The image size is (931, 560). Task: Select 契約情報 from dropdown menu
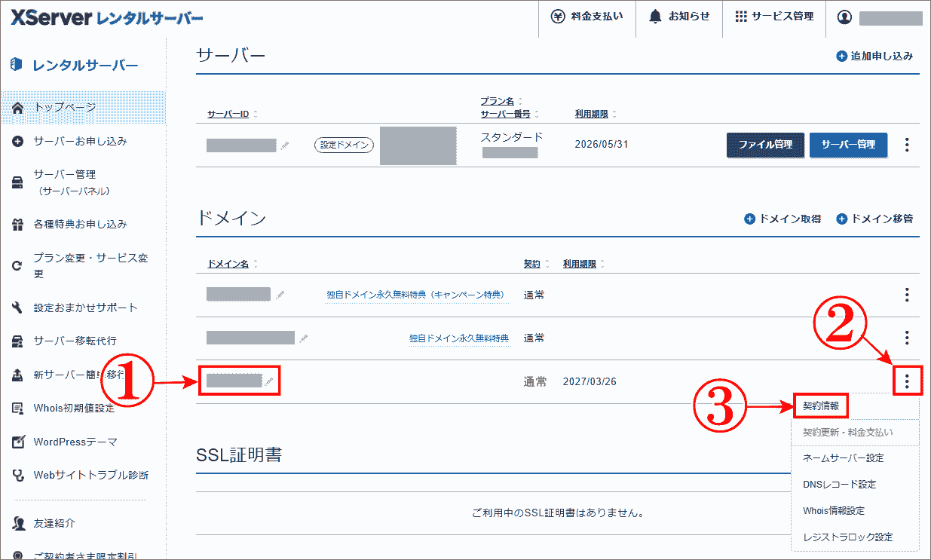point(821,405)
